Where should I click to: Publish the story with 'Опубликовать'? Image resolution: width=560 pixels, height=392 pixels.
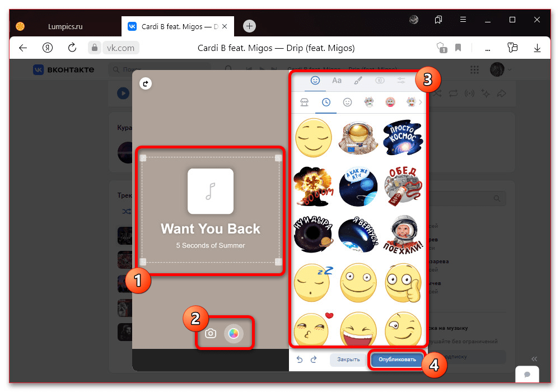coord(397,360)
